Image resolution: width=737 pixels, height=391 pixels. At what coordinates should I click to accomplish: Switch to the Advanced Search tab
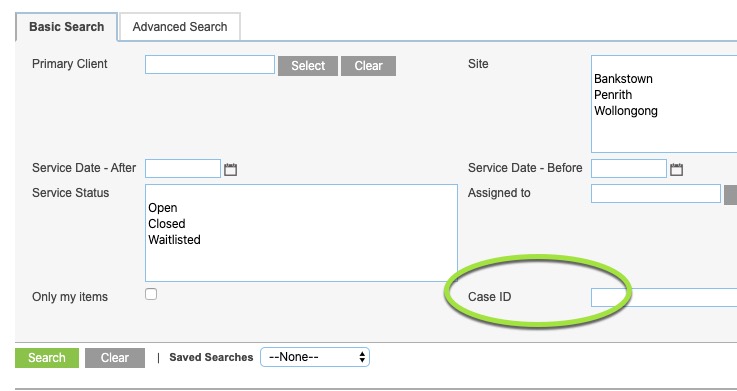coord(180,27)
